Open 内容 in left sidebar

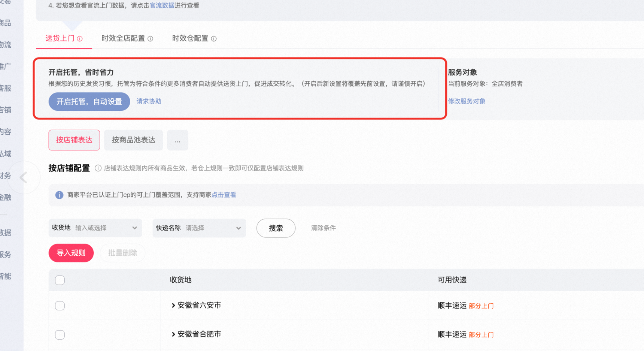point(5,131)
